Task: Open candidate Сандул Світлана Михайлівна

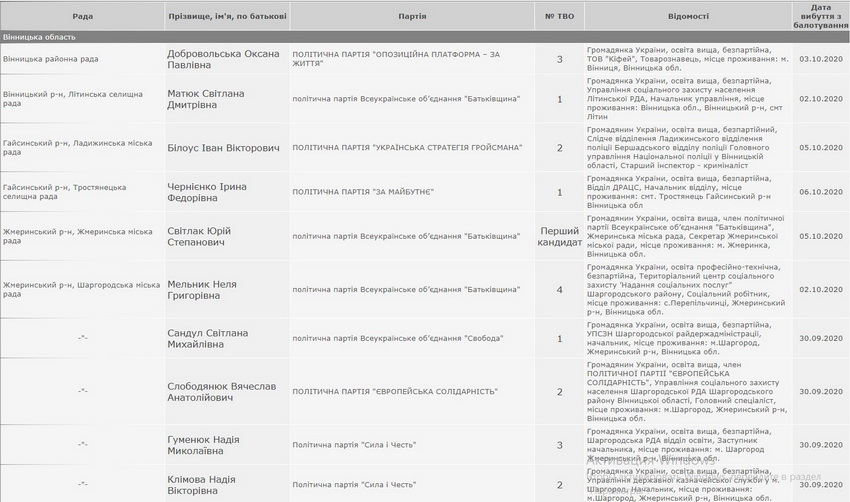Action: pyautogui.click(x=207, y=339)
